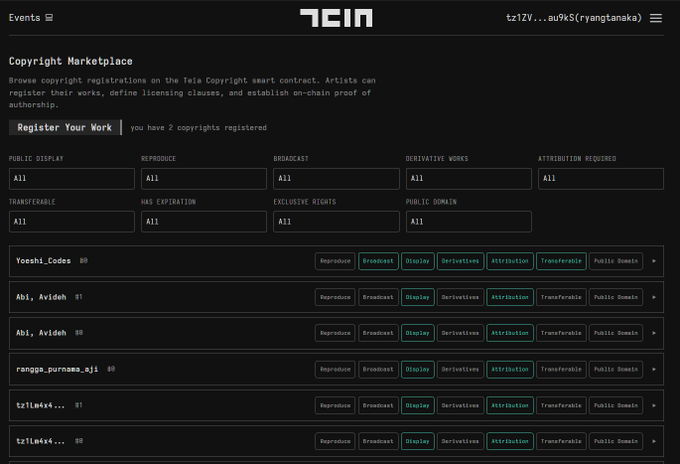Open the Attribution Required filter dropdown
680x464 pixels.
[601, 179]
